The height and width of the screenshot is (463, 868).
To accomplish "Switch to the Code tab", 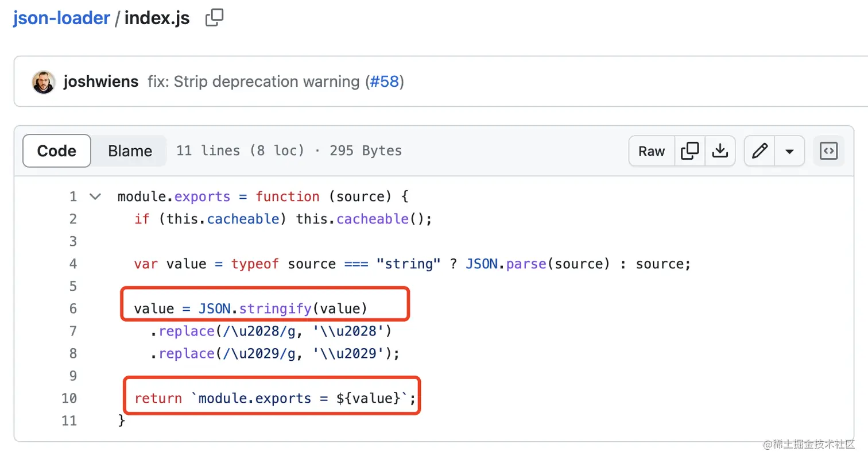I will coord(57,151).
